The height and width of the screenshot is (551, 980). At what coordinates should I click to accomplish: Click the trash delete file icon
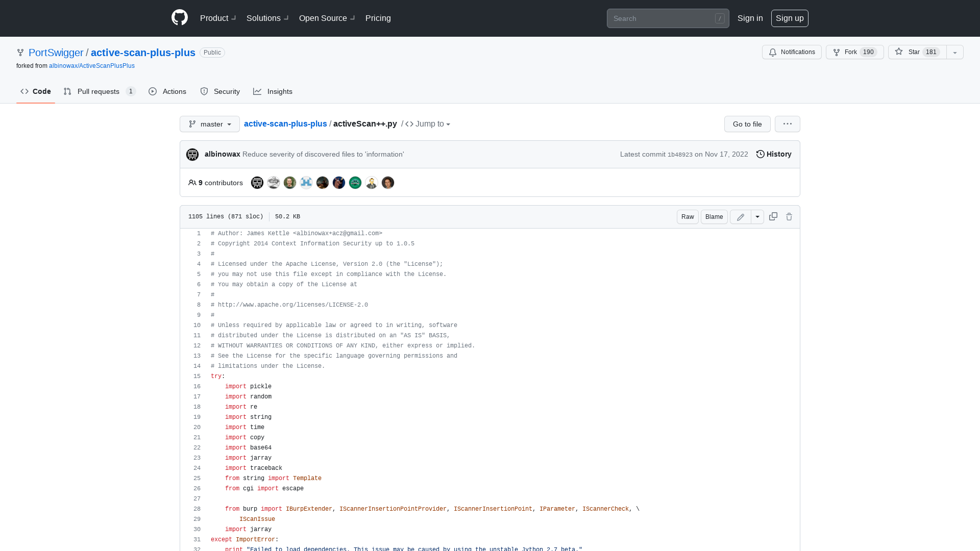789,217
